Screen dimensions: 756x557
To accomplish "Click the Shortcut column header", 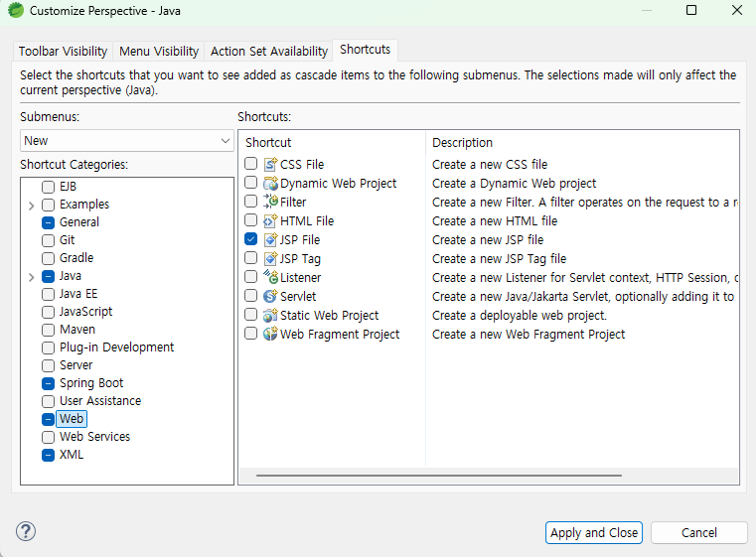I will tap(332, 143).
